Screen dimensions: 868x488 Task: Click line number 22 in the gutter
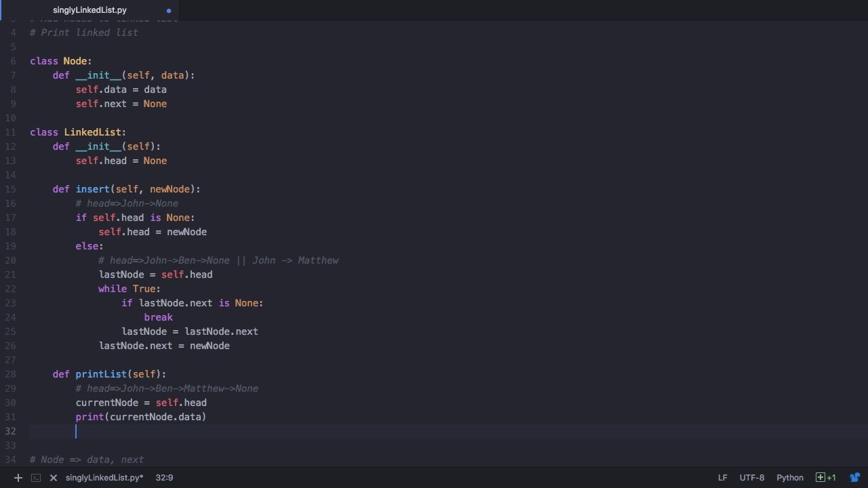[10, 289]
